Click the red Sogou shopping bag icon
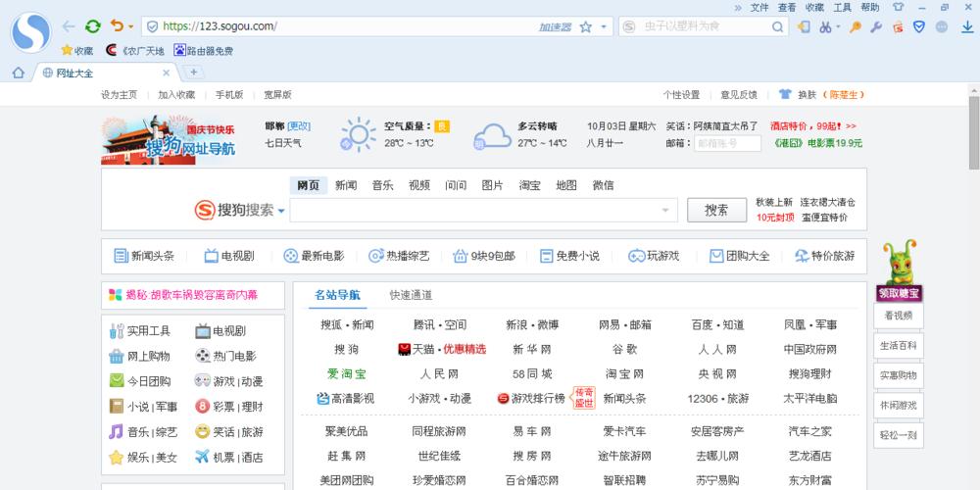The height and width of the screenshot is (490, 980). point(898,26)
